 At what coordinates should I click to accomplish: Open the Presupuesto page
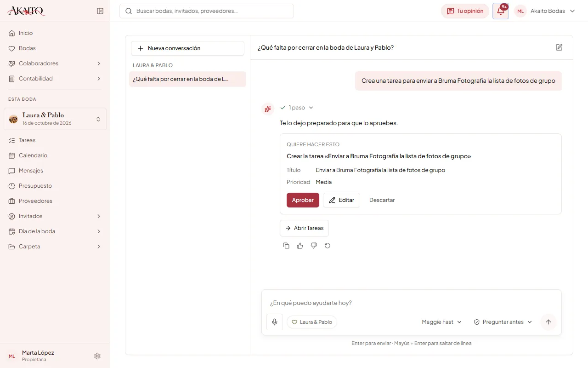click(x=55, y=186)
